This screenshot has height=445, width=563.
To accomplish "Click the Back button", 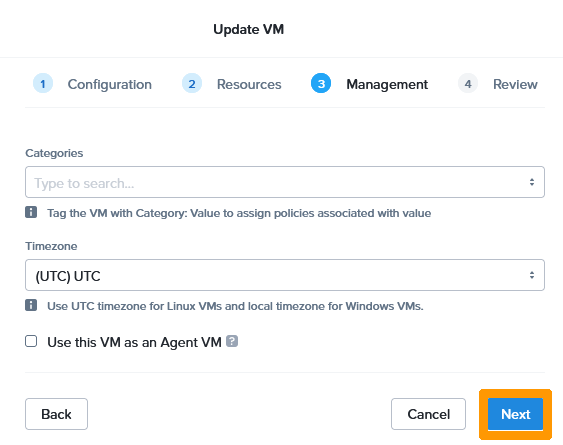I will click(x=56, y=414).
